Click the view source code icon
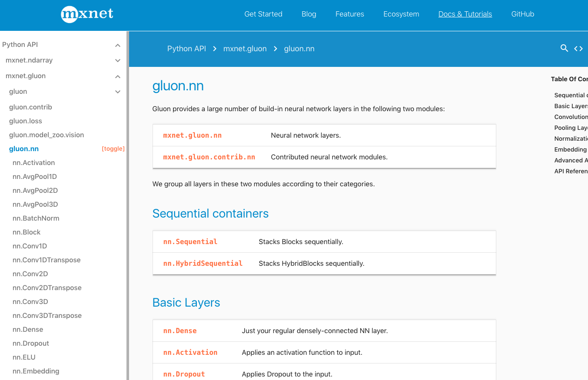Image resolution: width=588 pixels, height=380 pixels. pyautogui.click(x=578, y=49)
